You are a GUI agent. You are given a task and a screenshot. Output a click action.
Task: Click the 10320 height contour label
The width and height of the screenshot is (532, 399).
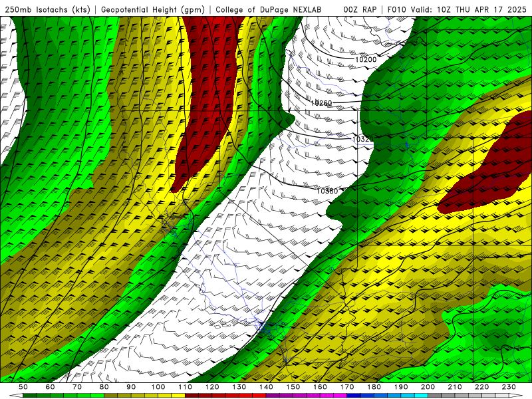(x=362, y=139)
